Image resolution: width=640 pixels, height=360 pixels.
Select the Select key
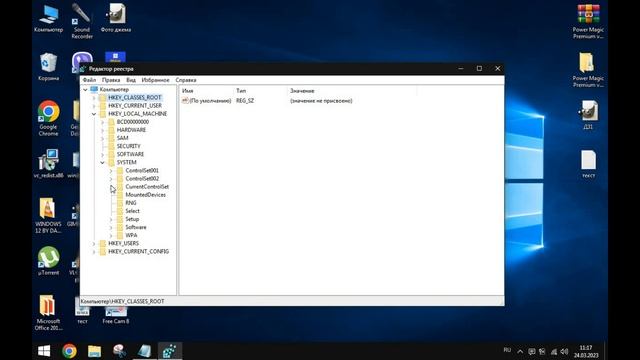pyautogui.click(x=132, y=211)
